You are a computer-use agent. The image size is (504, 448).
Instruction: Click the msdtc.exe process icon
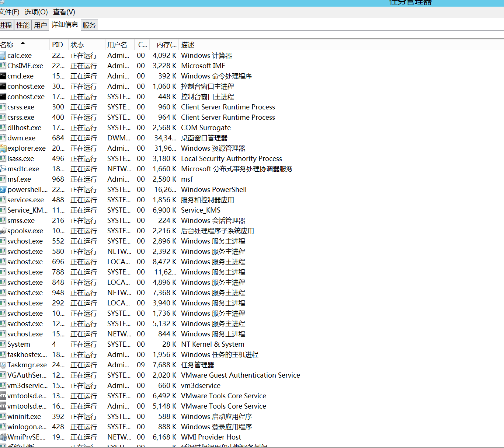3,169
